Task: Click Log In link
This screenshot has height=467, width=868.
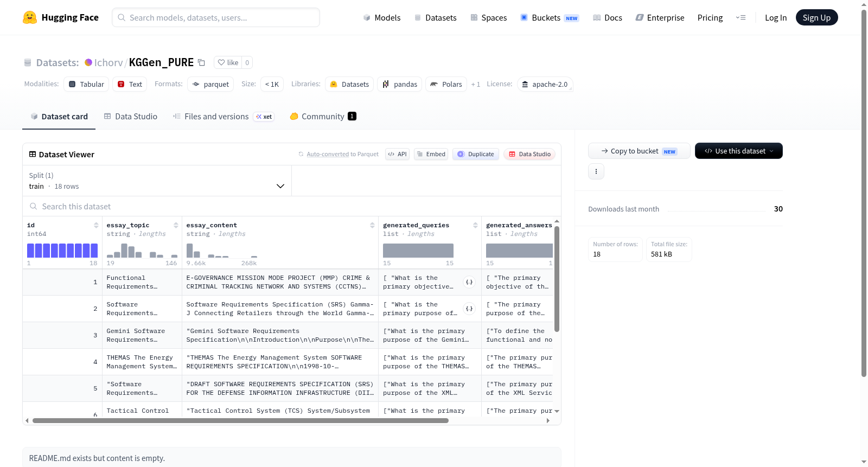Action: (776, 17)
